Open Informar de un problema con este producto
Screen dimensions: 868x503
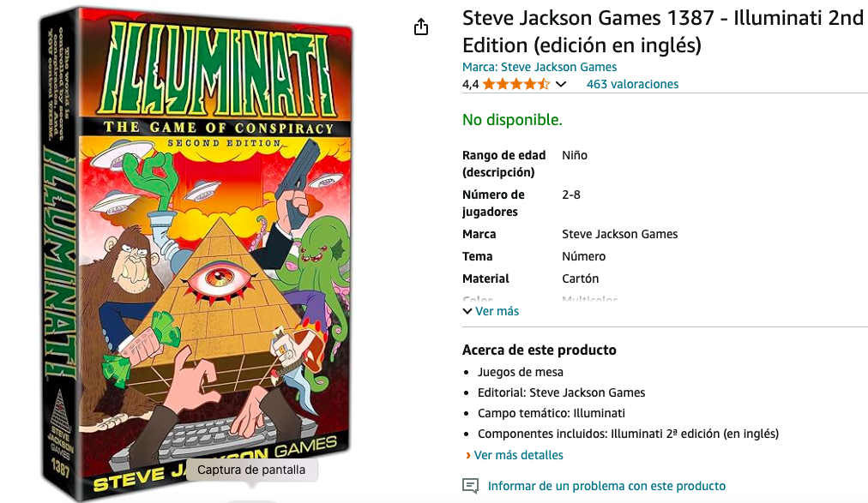(x=606, y=486)
